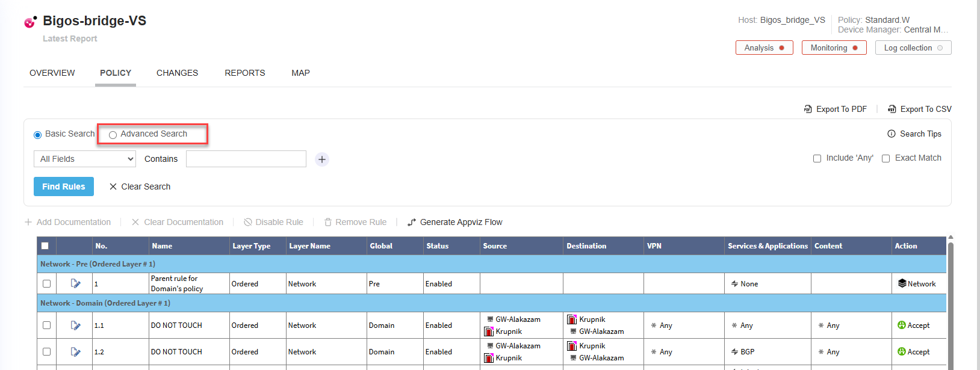Toggle the Log collection status button
This screenshot has width=980, height=370.
coord(913,48)
